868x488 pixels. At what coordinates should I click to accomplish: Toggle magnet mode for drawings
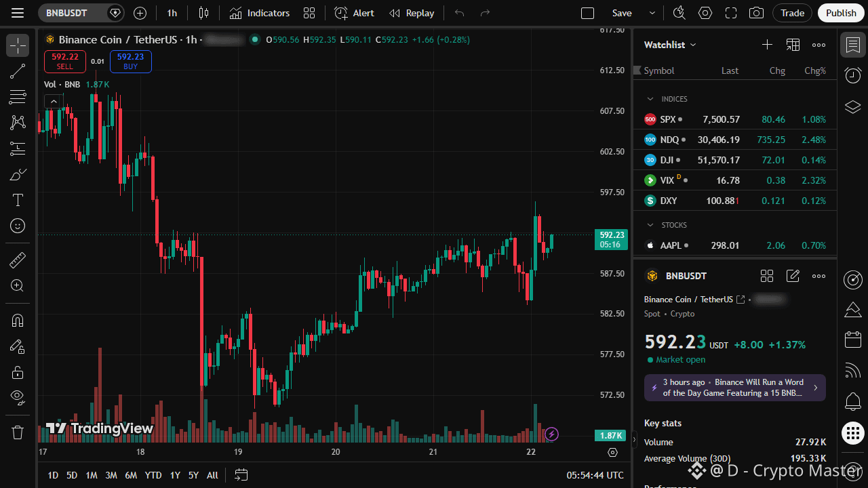click(x=18, y=321)
